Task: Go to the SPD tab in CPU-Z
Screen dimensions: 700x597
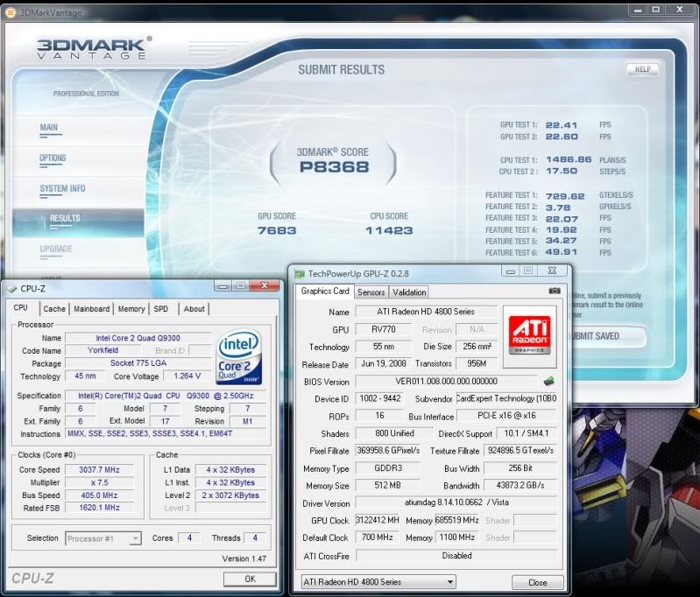Action: (161, 308)
